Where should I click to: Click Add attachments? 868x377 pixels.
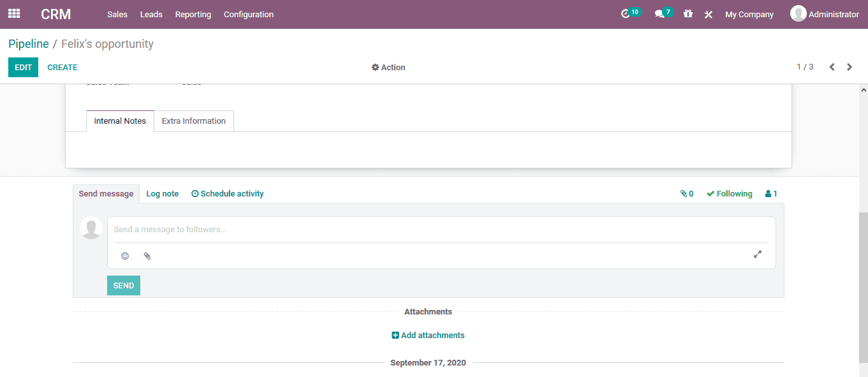[x=428, y=334]
